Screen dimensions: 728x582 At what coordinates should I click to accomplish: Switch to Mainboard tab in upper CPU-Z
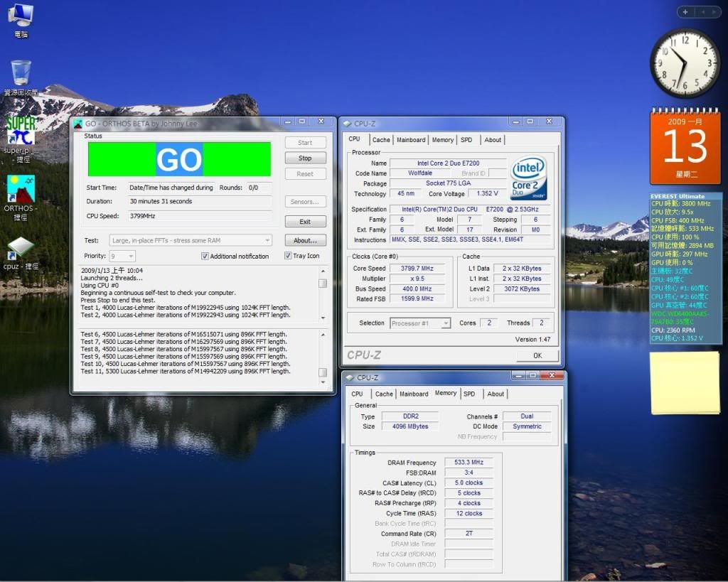click(x=411, y=140)
